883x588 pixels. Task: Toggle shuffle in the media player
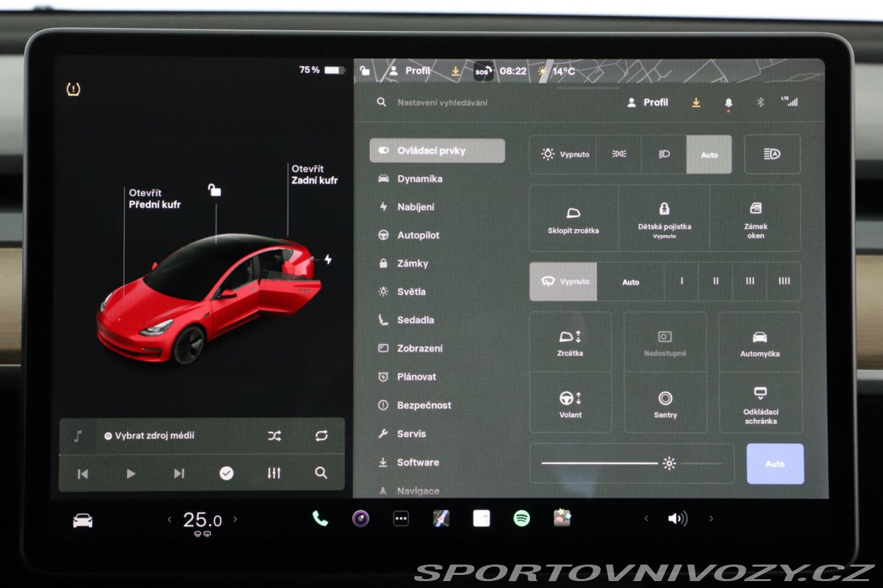point(274,436)
